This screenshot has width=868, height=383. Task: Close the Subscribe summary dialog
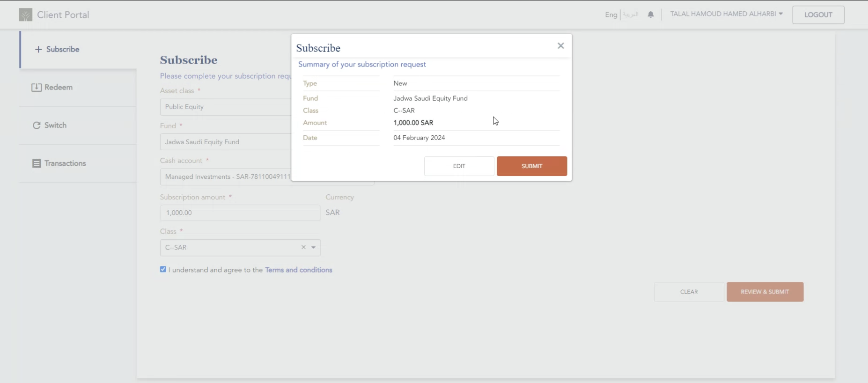[560, 46]
